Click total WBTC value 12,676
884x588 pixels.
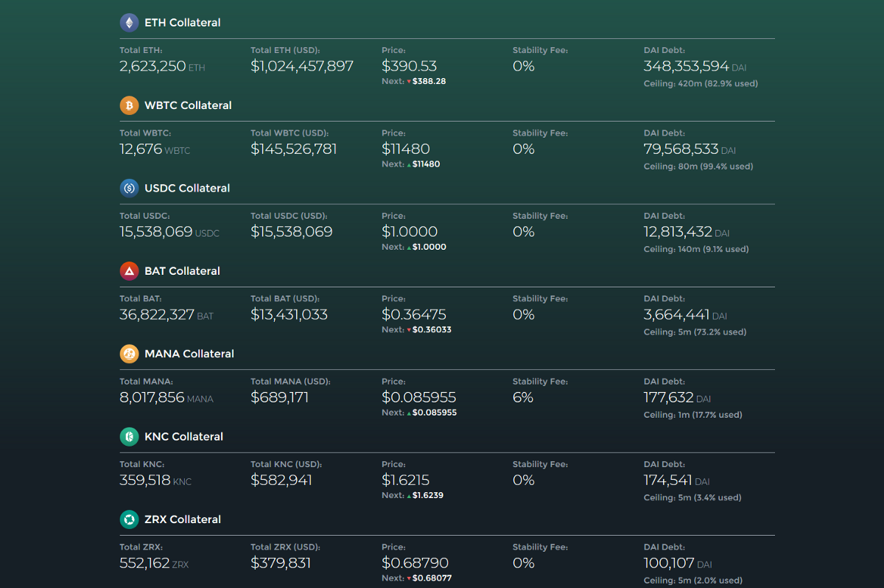coord(141,149)
